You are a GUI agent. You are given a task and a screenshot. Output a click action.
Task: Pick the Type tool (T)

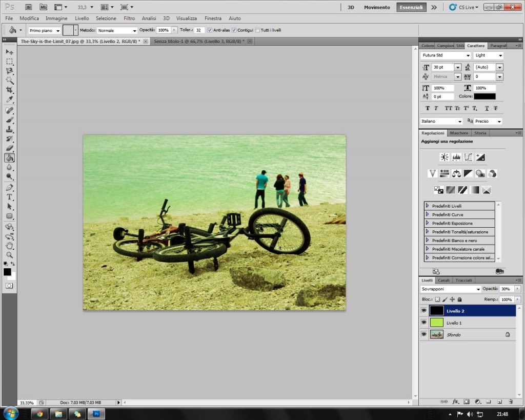coord(9,197)
